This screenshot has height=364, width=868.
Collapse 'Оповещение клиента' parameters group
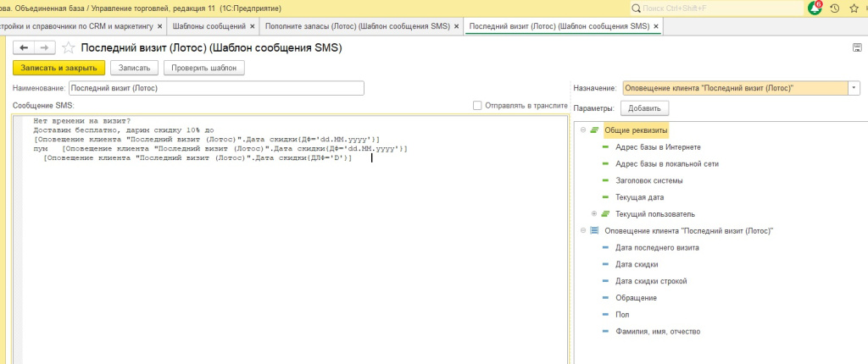pyautogui.click(x=582, y=230)
